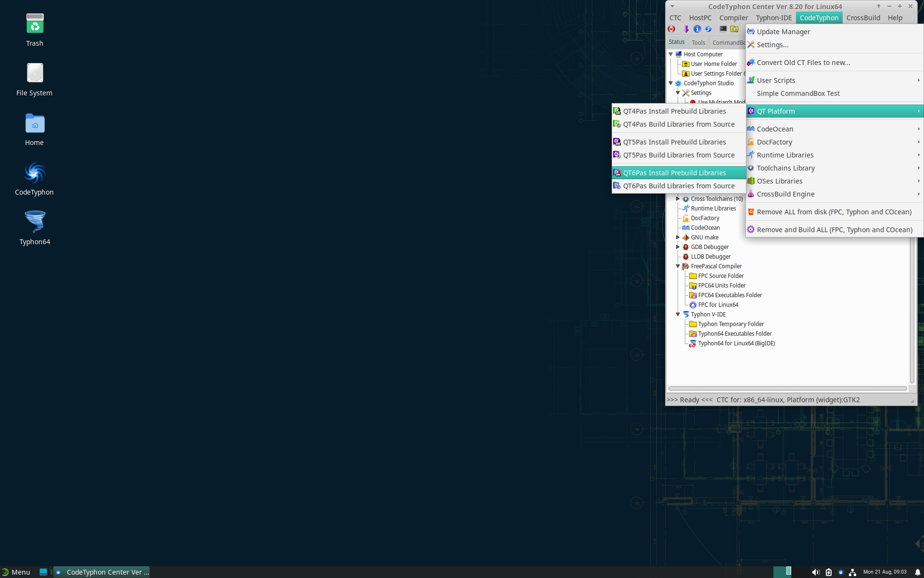
Task: Choose Remove ALL from disk menu entry
Action: pyautogui.click(x=834, y=212)
